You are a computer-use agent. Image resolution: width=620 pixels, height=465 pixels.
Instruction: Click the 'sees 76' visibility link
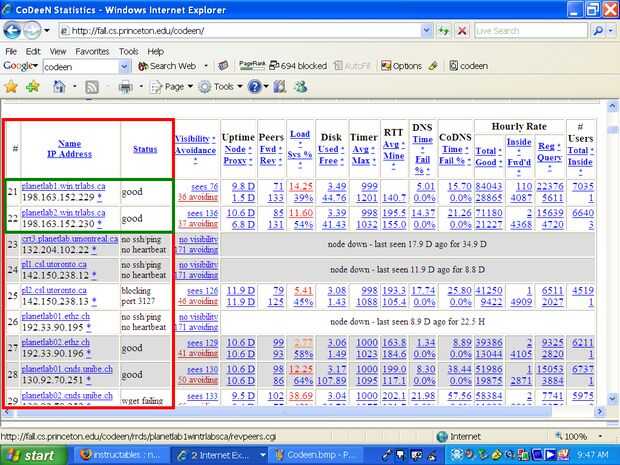coord(204,187)
